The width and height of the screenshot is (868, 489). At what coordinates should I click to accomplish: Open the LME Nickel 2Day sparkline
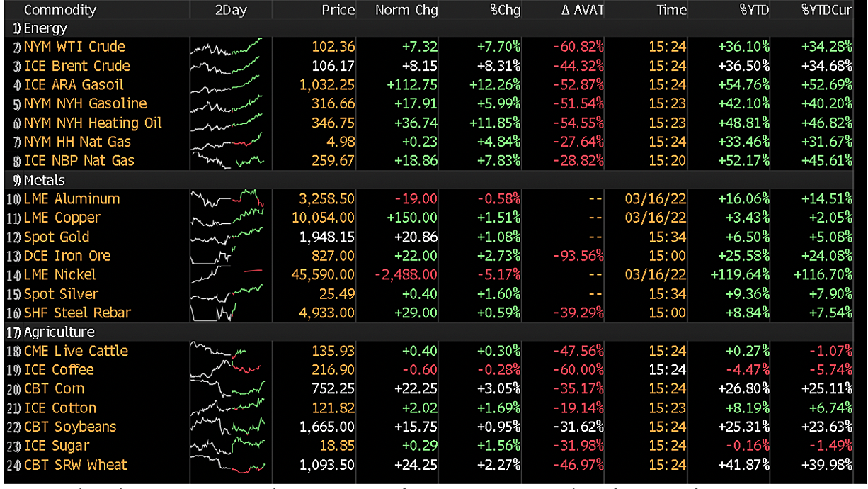pyautogui.click(x=227, y=275)
